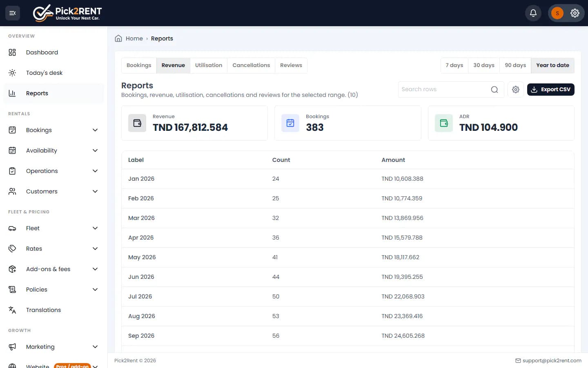Select the 7 days range
The image size is (588, 368).
click(x=454, y=65)
